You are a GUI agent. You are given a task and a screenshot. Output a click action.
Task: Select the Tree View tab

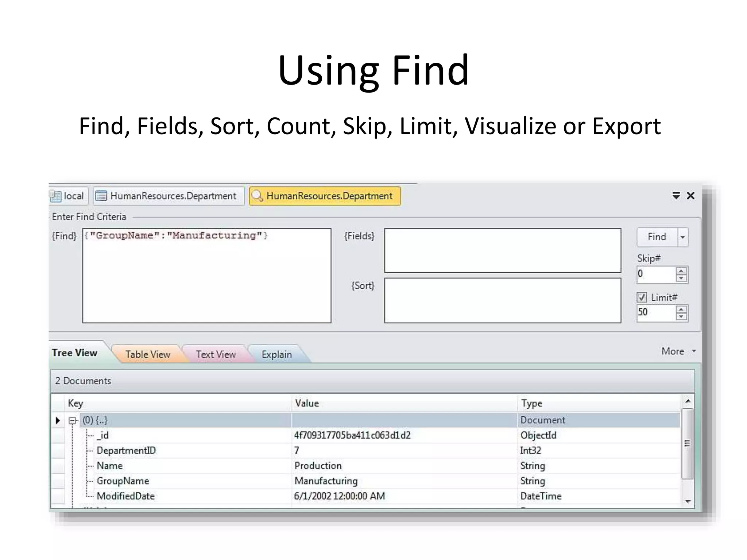75,353
